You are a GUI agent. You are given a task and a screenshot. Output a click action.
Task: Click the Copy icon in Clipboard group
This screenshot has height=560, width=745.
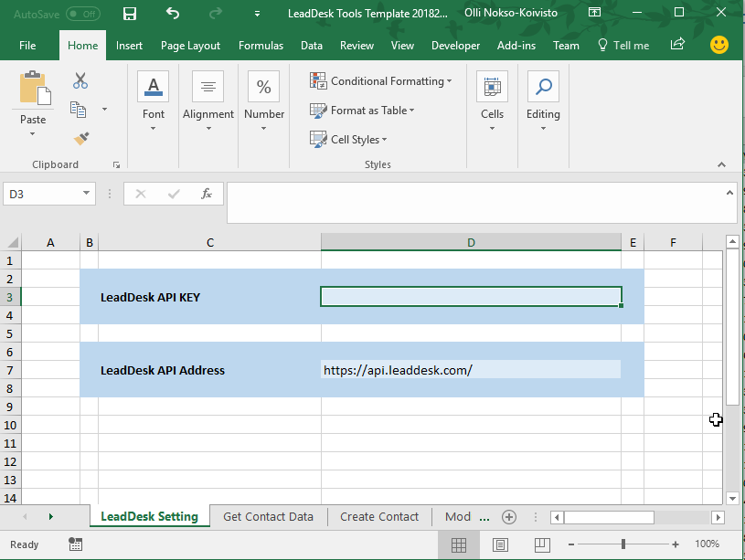79,110
